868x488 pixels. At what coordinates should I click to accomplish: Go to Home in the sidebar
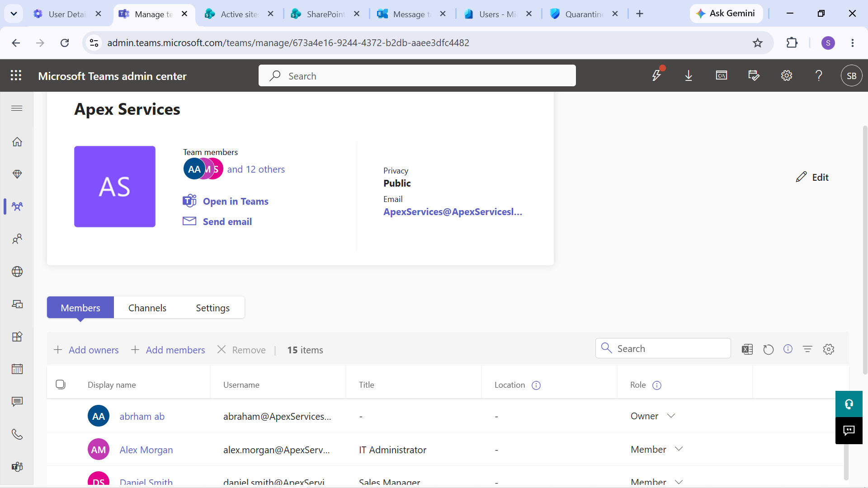coord(17,142)
